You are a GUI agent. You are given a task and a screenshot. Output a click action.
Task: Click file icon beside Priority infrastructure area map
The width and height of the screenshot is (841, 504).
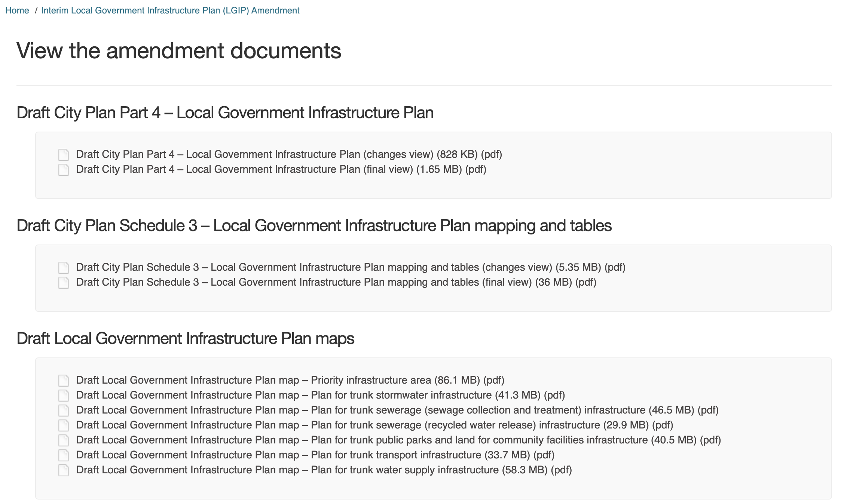click(x=64, y=380)
